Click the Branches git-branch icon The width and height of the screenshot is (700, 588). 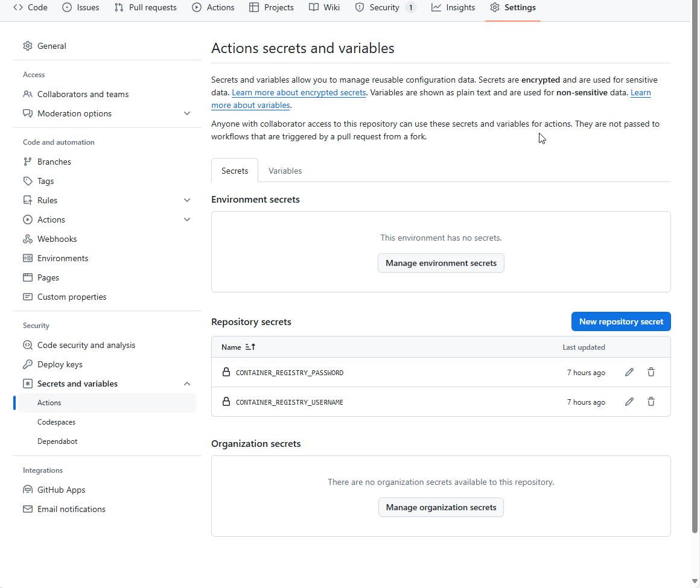point(28,162)
